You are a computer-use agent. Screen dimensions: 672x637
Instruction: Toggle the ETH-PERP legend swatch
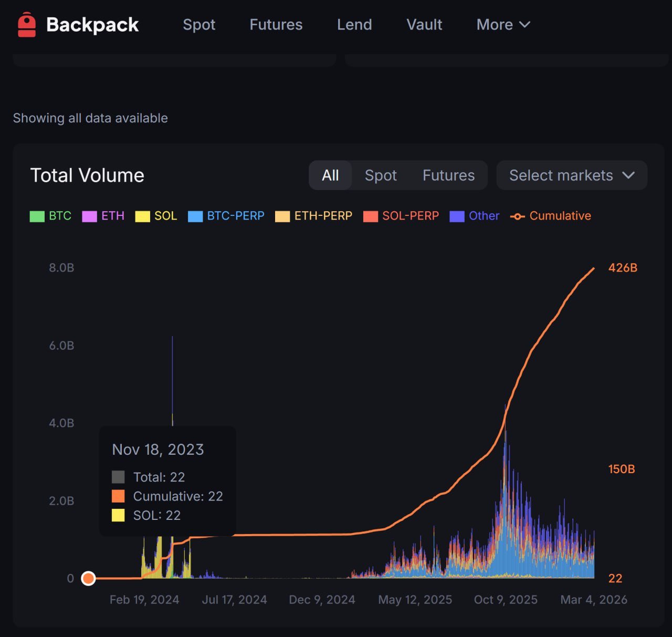click(282, 216)
